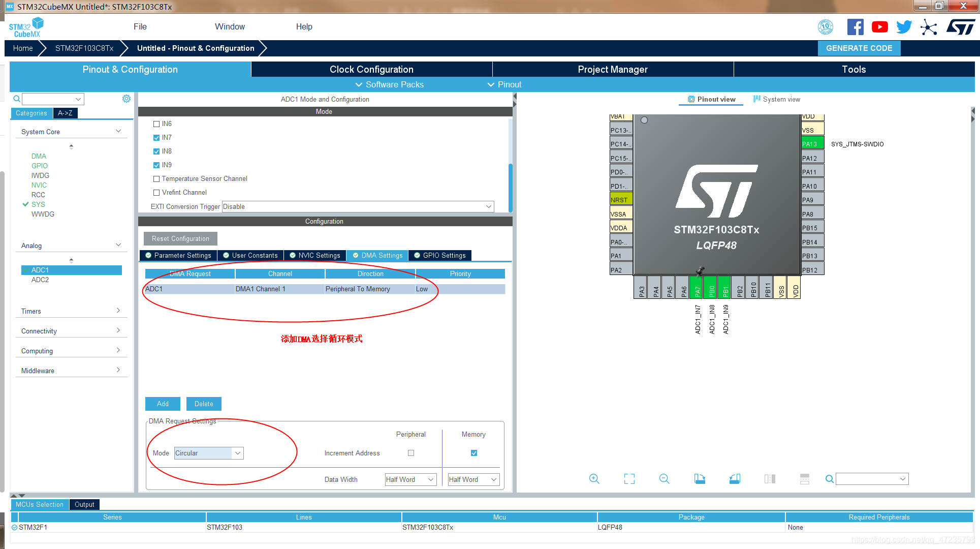
Task: Uncheck the IN7 channel checkbox
Action: (156, 138)
